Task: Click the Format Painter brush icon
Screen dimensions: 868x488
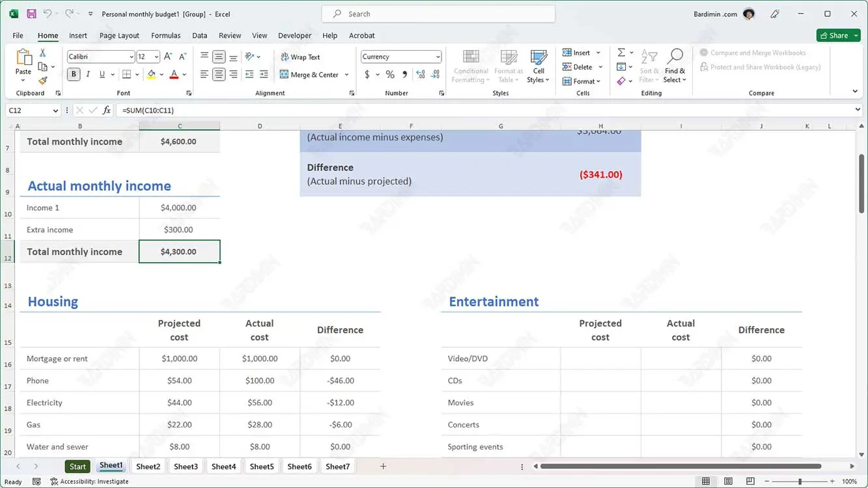Action: pyautogui.click(x=43, y=81)
